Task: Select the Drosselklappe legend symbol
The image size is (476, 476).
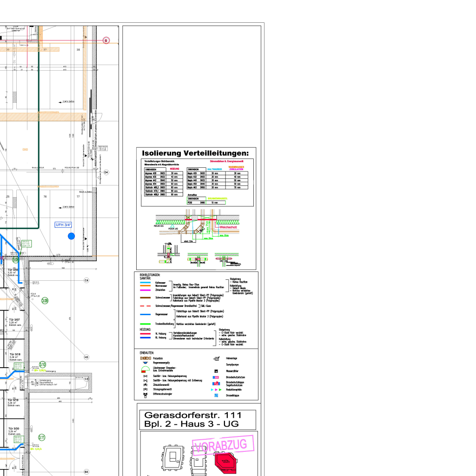Action: [216, 395]
